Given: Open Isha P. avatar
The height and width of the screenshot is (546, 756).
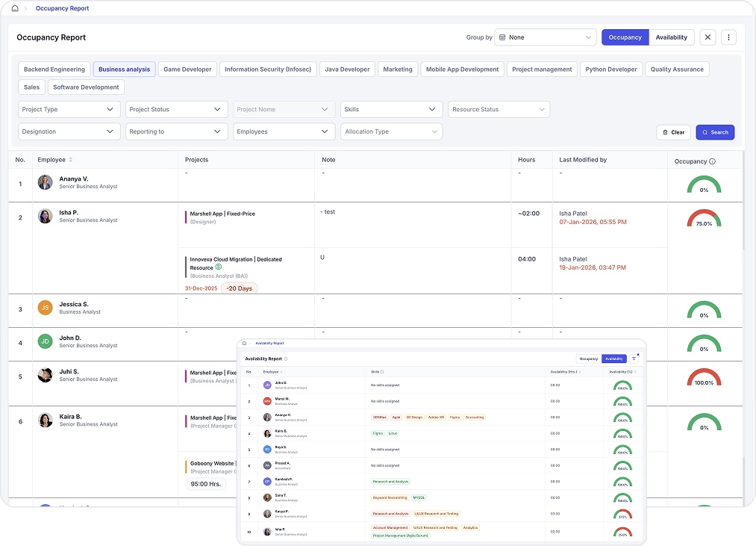Looking at the screenshot, I should [46, 216].
